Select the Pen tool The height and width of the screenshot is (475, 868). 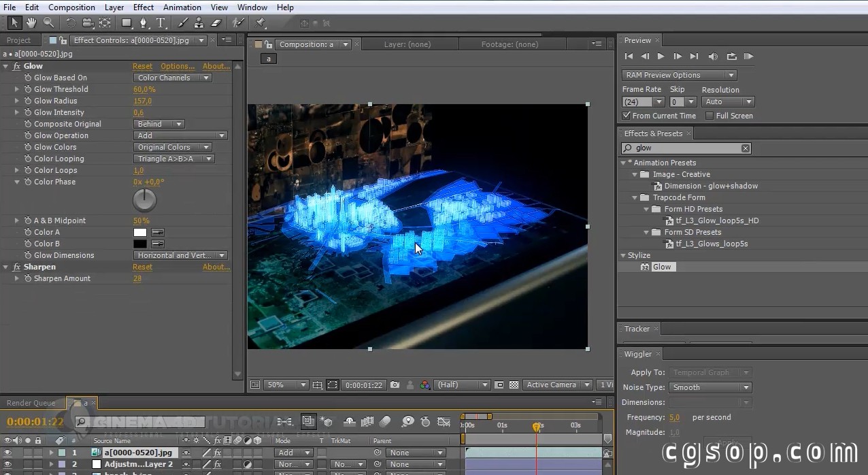click(x=143, y=23)
